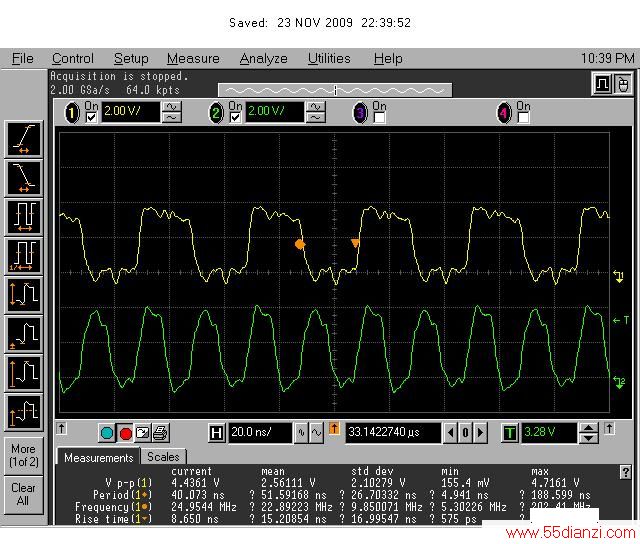Click the single acquisition icon
The height and width of the screenshot is (544, 640).
coord(142,433)
